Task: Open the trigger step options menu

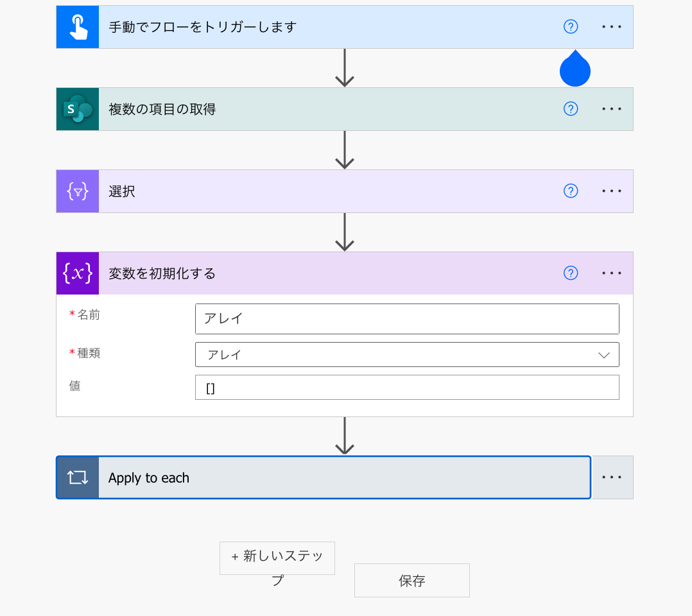Action: (611, 26)
